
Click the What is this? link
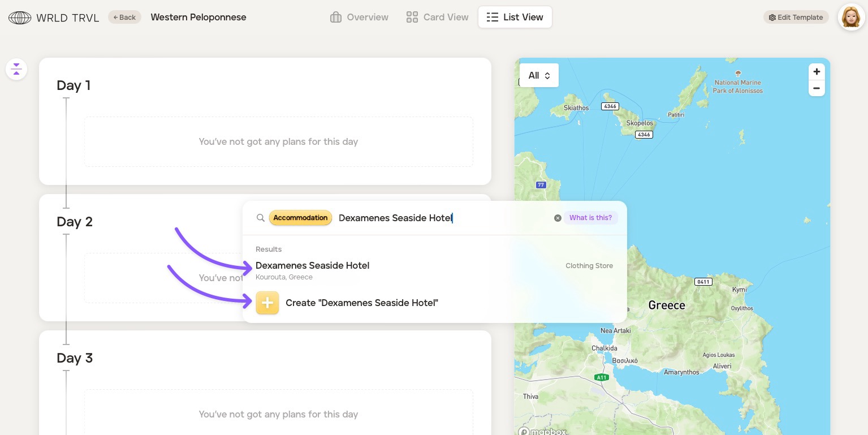tap(590, 218)
